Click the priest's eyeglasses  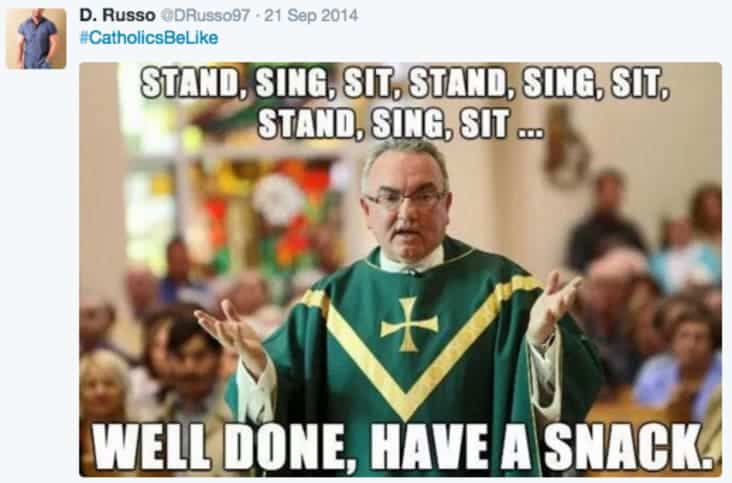pyautogui.click(x=406, y=199)
